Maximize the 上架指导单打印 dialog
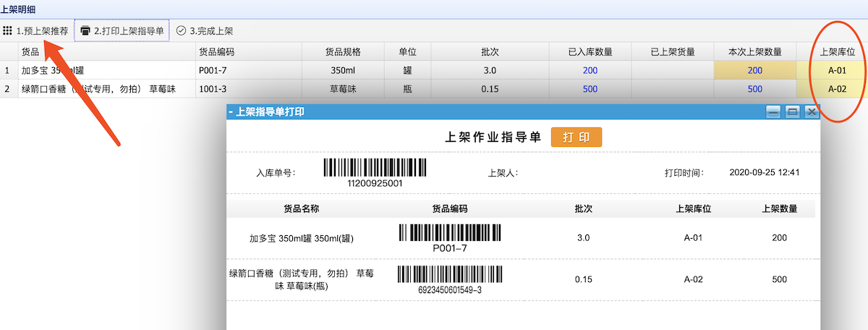The width and height of the screenshot is (868, 330). [x=792, y=111]
